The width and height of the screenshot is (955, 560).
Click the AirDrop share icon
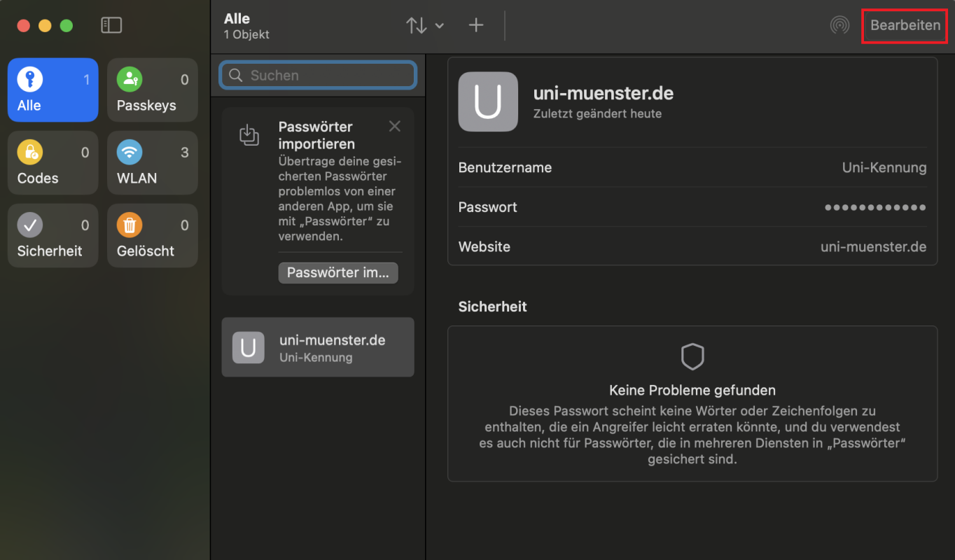839,26
